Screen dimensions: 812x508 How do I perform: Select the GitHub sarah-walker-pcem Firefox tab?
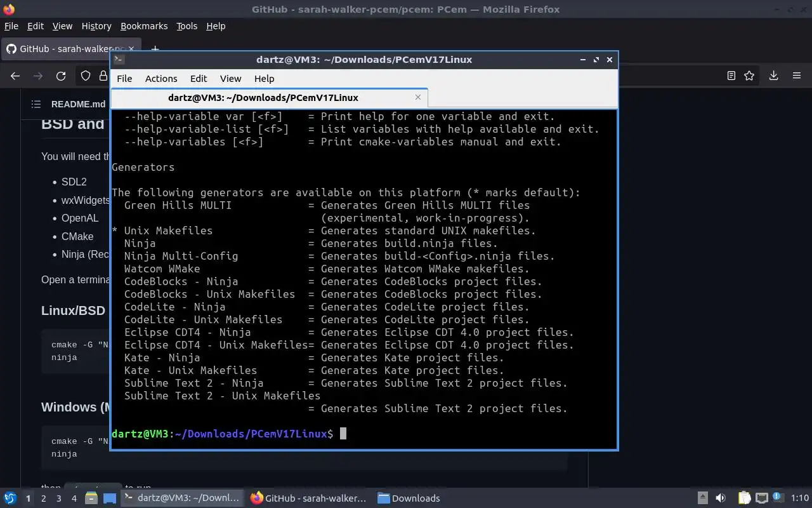[x=70, y=49]
